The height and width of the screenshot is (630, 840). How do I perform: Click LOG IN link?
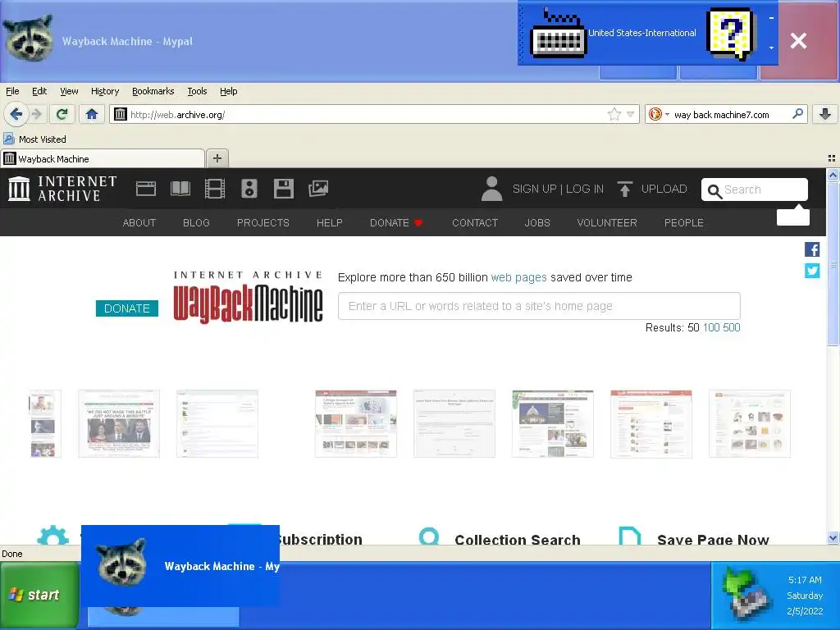(x=584, y=189)
